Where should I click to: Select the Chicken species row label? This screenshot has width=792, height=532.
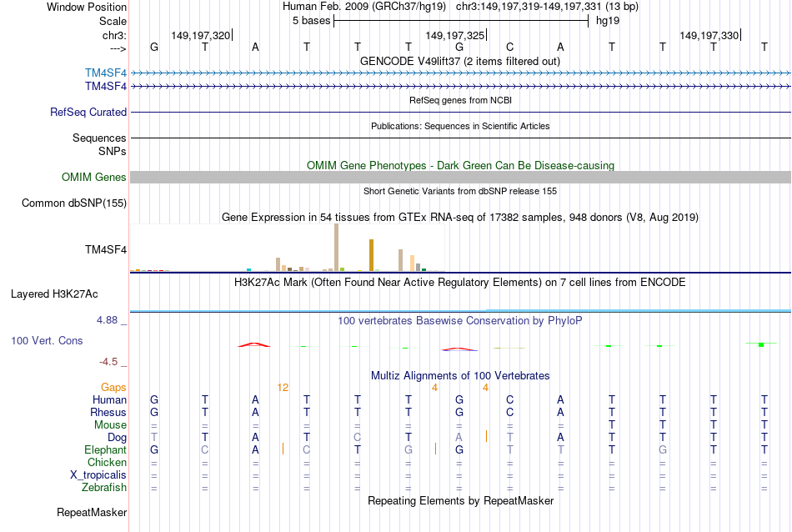[x=107, y=462]
